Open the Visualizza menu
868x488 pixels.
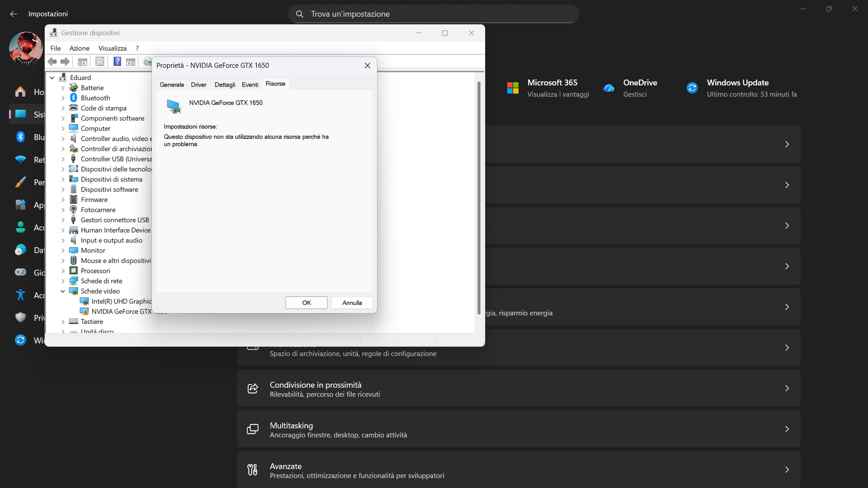[112, 48]
